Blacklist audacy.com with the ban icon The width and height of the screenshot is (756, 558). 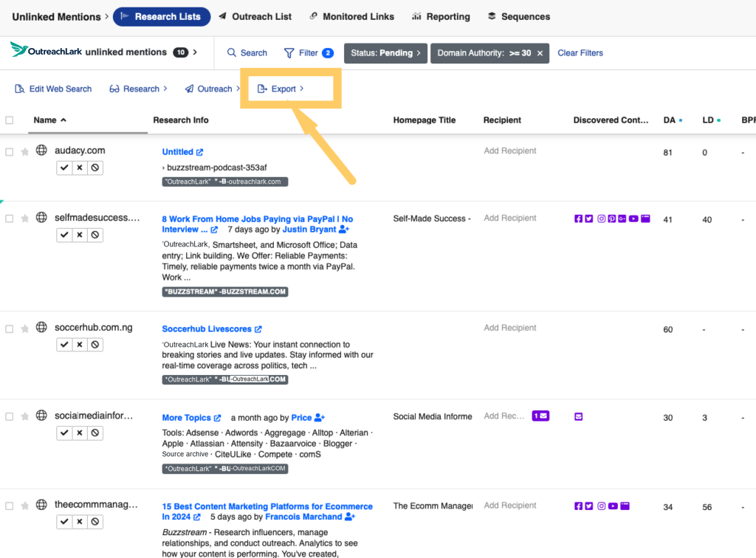point(95,168)
